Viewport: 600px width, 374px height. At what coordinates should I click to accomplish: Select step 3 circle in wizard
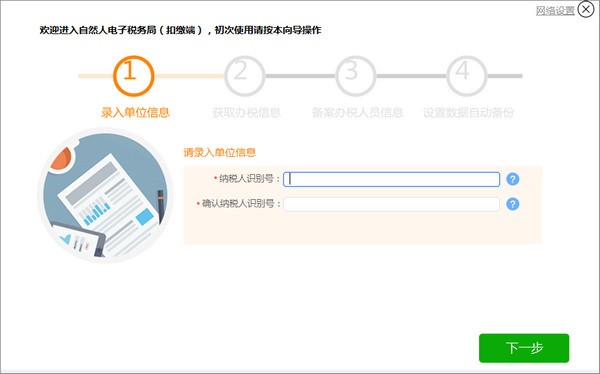(x=355, y=76)
